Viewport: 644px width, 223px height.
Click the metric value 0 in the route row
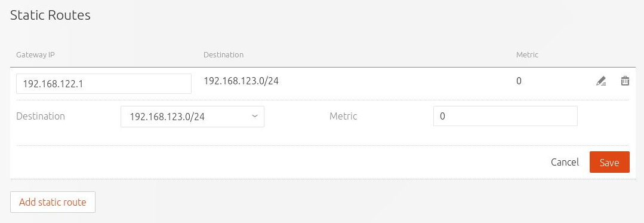point(519,81)
